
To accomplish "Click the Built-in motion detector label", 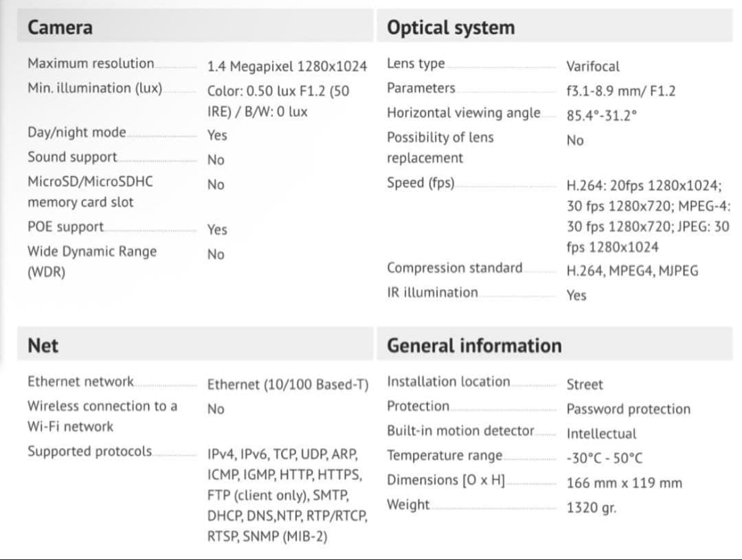I will pos(460,431).
